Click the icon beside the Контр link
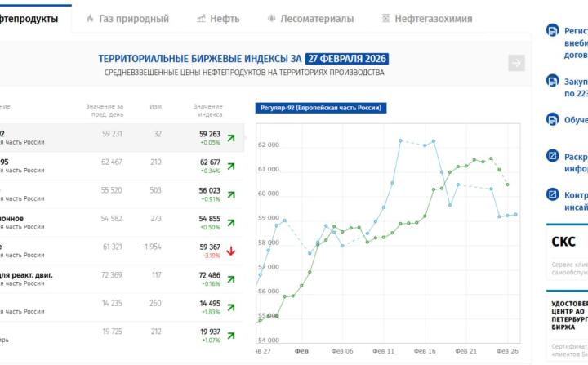The width and height of the screenshot is (588, 365). pyautogui.click(x=551, y=195)
